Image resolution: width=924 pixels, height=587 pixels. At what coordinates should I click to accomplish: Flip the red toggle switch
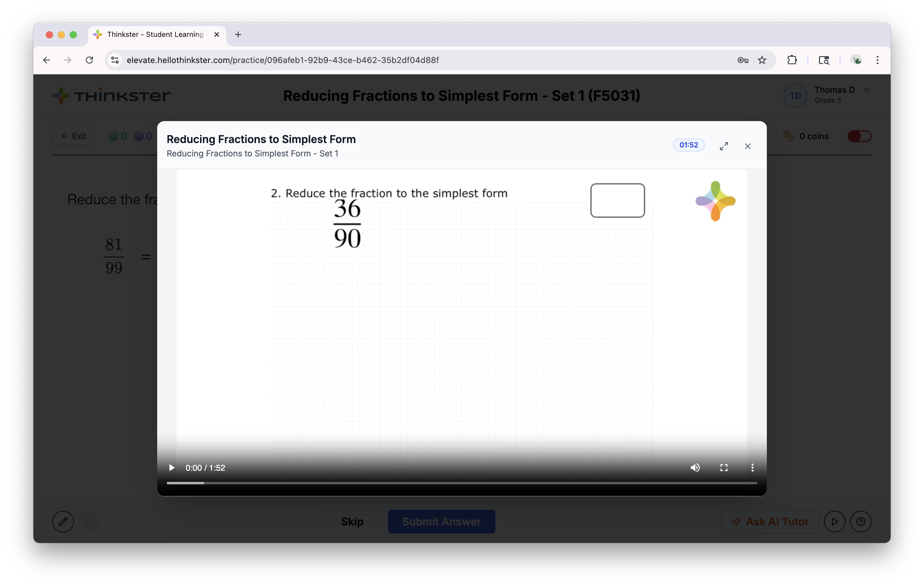tap(859, 136)
